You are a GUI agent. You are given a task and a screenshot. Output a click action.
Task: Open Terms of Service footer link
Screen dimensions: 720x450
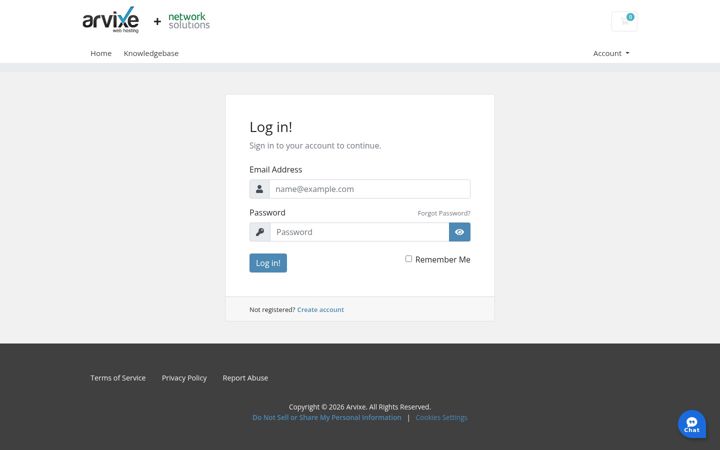tap(118, 378)
